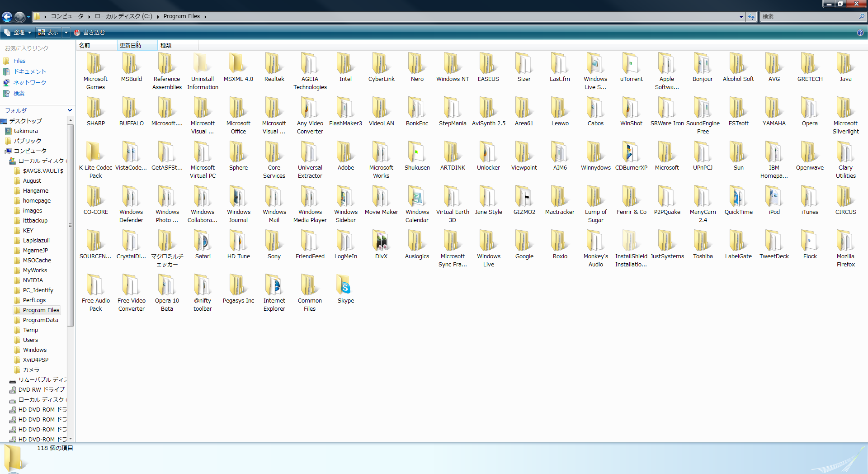Open the Common Files folder
The width and height of the screenshot is (868, 474).
coord(310,293)
